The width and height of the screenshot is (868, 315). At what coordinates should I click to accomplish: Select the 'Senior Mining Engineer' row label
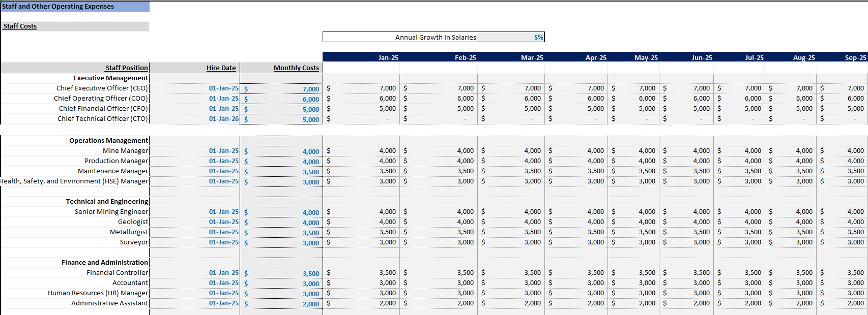111,211
